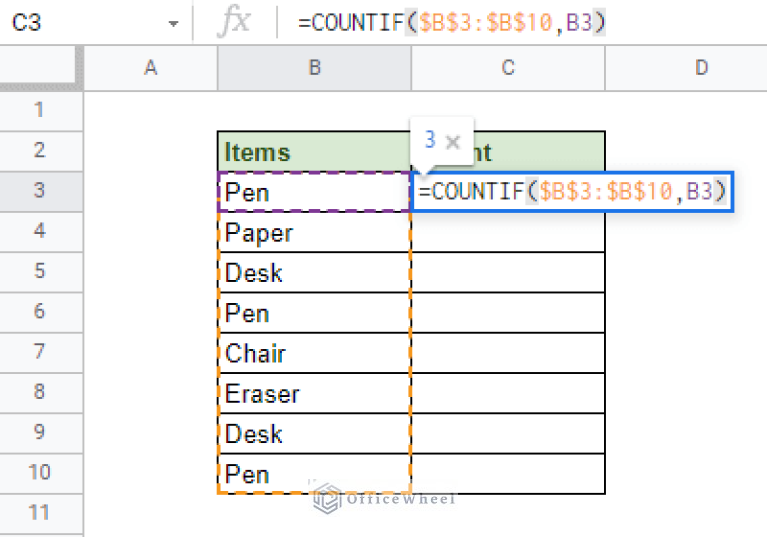The width and height of the screenshot is (767, 537).
Task: Click the cell containing Paper
Action: 314,232
